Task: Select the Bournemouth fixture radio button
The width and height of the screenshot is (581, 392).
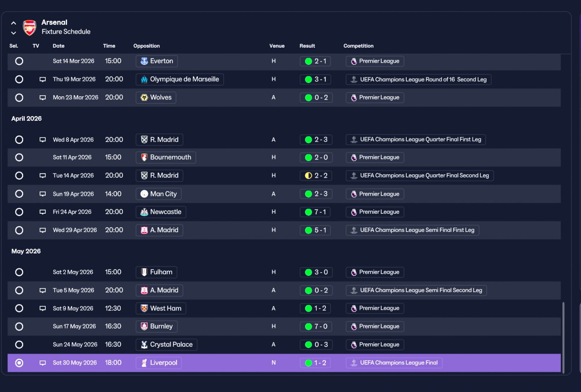Action: click(19, 157)
